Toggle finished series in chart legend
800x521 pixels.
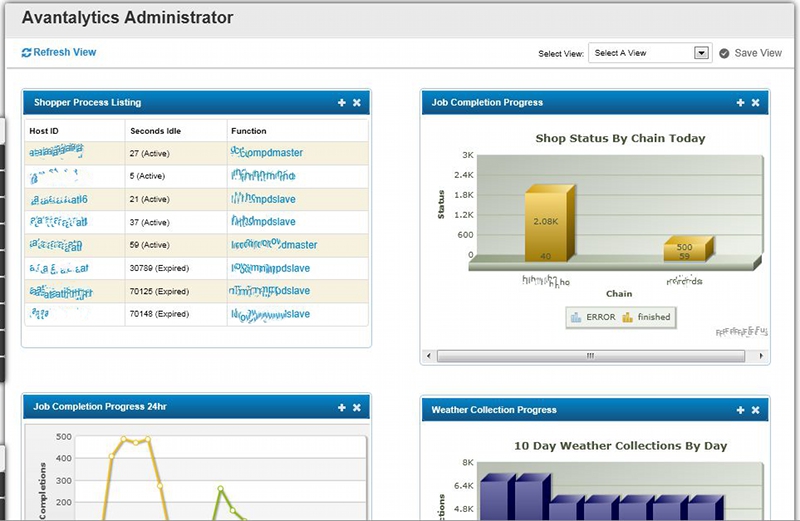646,317
